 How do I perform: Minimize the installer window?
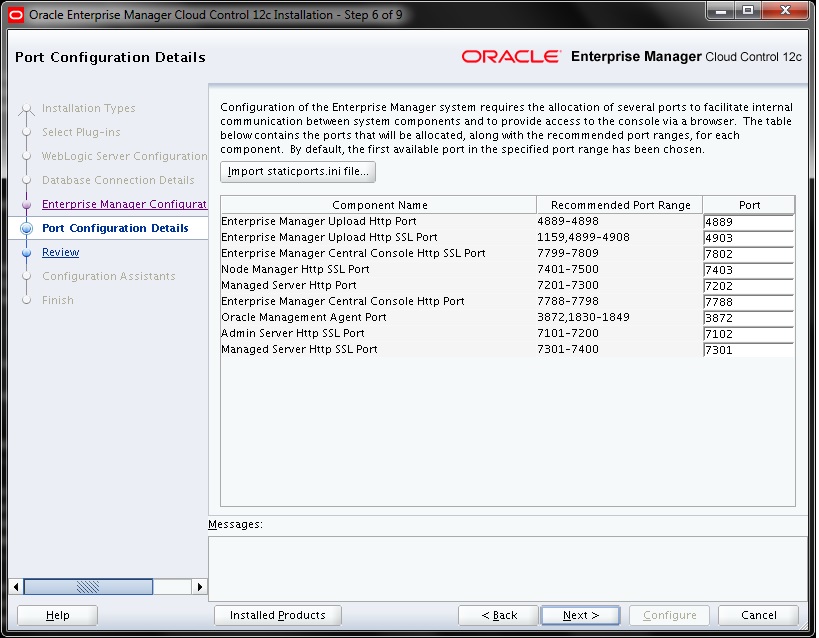[721, 10]
